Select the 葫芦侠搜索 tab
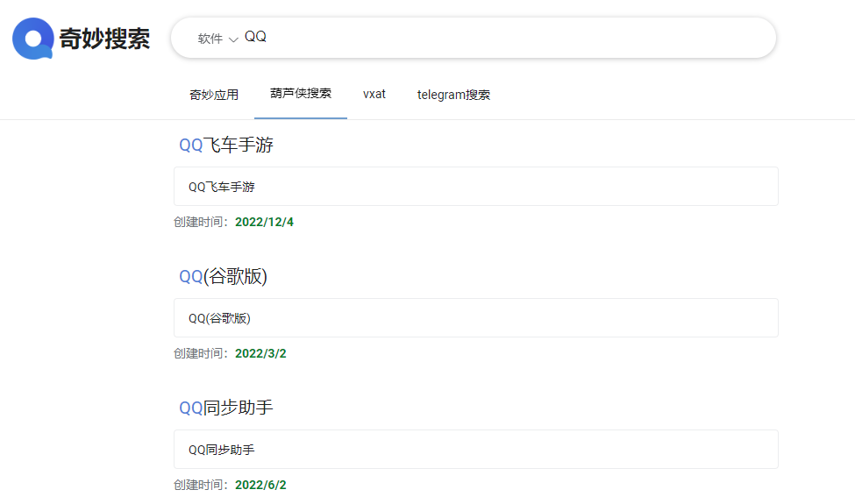Screen dimensions: 855x504 point(301,94)
